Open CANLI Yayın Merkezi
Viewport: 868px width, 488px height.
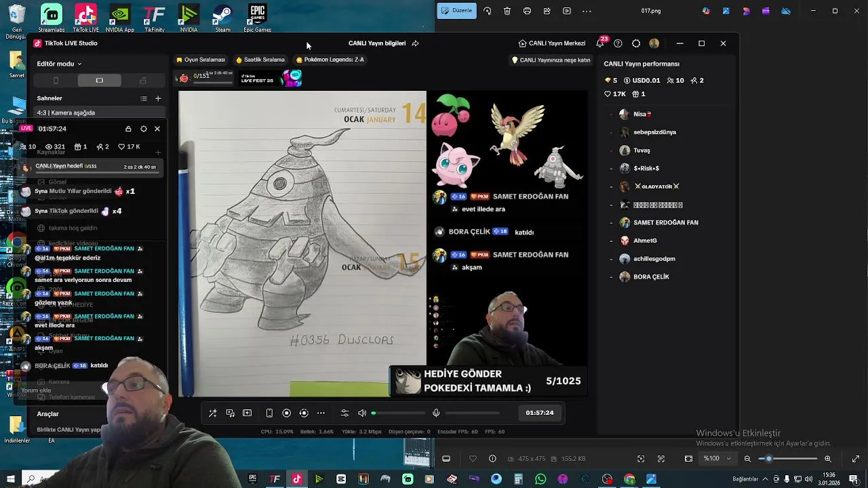[551, 43]
